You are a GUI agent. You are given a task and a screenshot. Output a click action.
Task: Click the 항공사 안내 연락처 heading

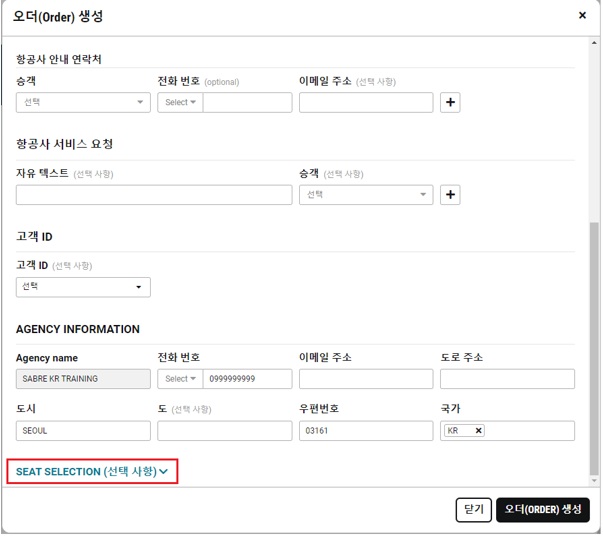[58, 59]
